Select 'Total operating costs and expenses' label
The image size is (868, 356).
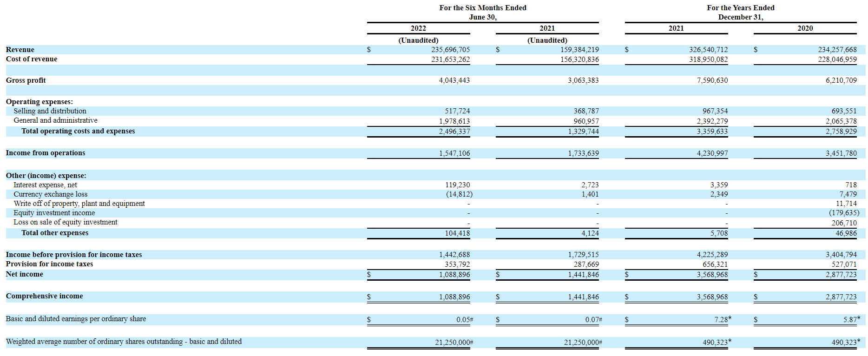pyautogui.click(x=78, y=131)
